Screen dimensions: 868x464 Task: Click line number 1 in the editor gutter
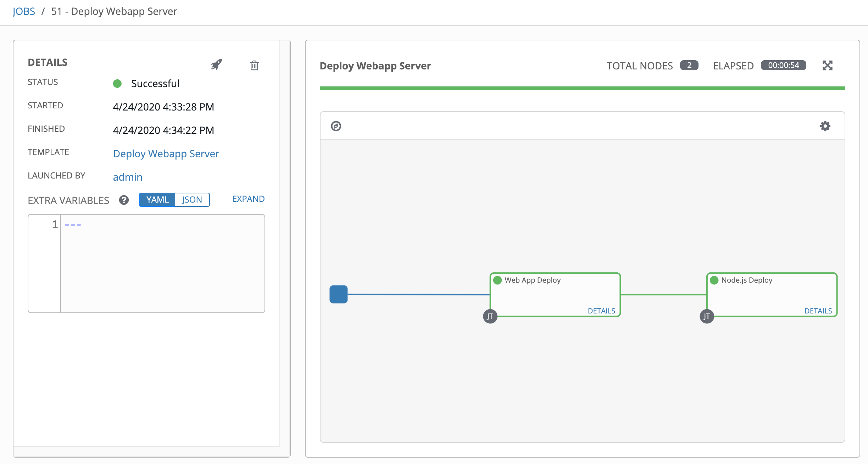click(x=55, y=224)
